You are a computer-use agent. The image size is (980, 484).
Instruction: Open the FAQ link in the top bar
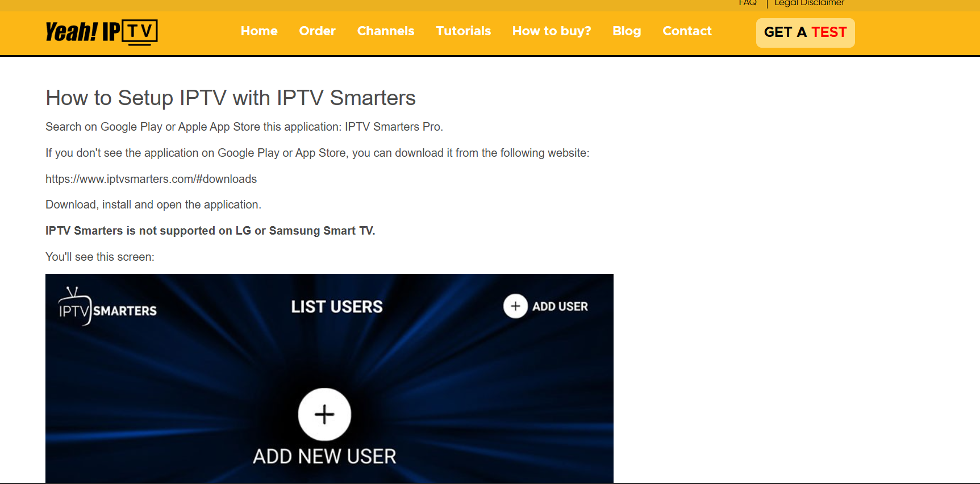tap(748, 3)
